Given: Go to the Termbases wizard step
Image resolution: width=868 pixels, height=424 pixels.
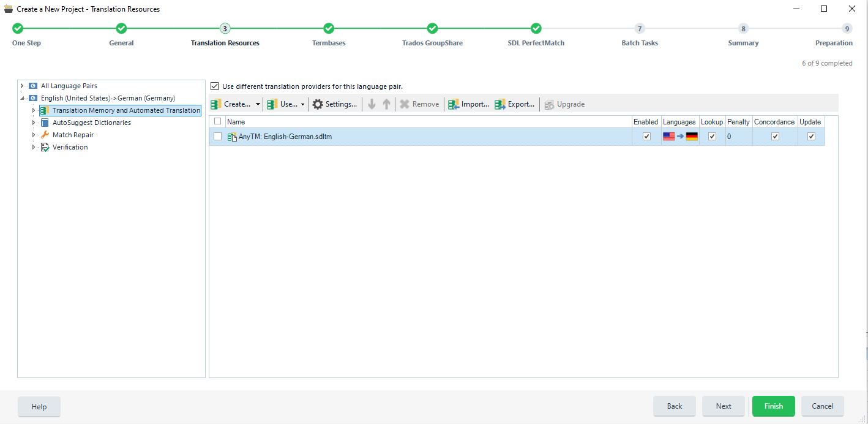Looking at the screenshot, I should 329,29.
